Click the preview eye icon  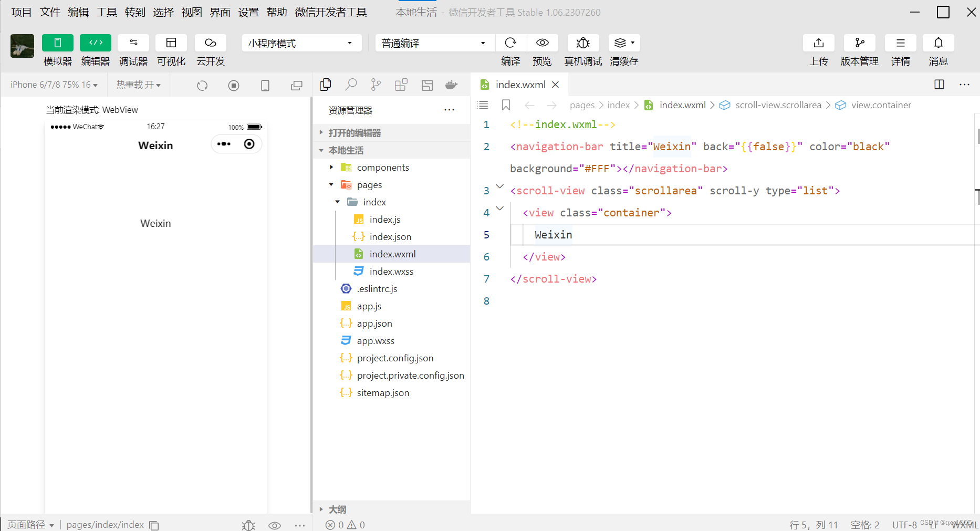point(543,43)
